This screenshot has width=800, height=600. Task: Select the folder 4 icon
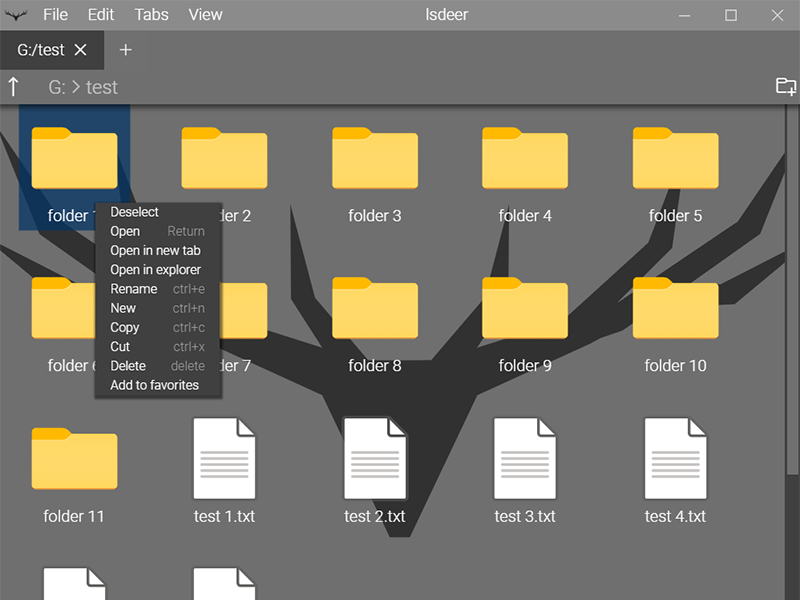525,158
